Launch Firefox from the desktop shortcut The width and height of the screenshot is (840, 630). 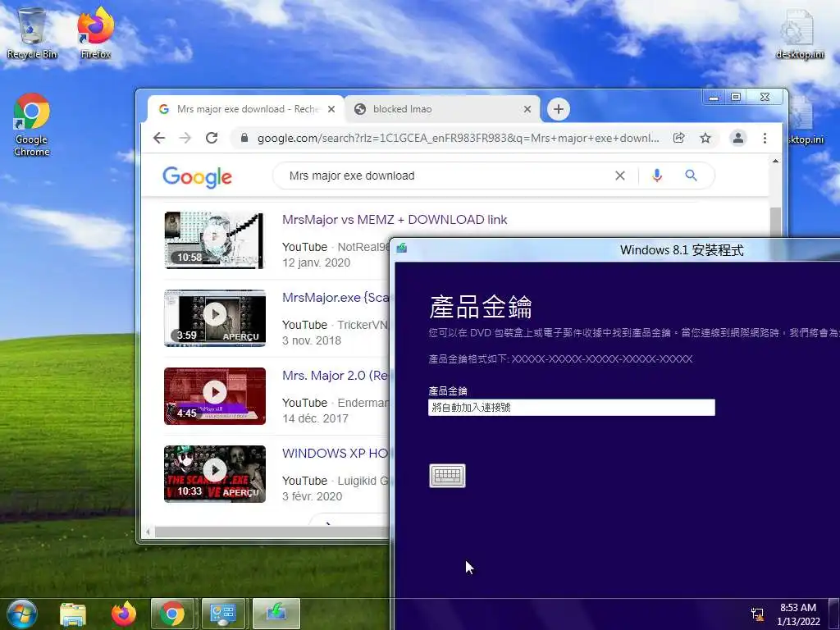tap(95, 33)
